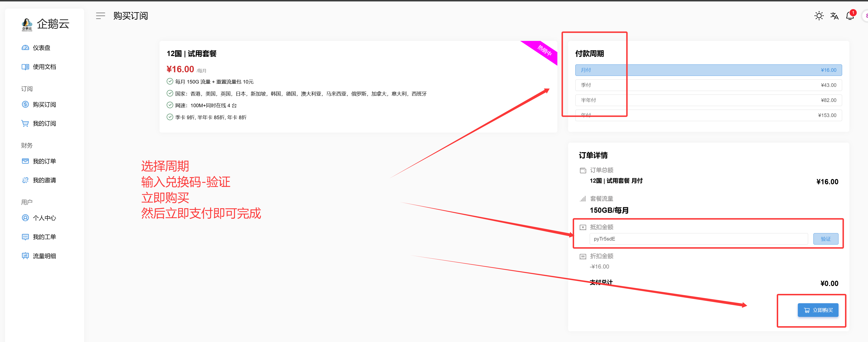Pick the 年付 ¥153.00 period option

(708, 115)
